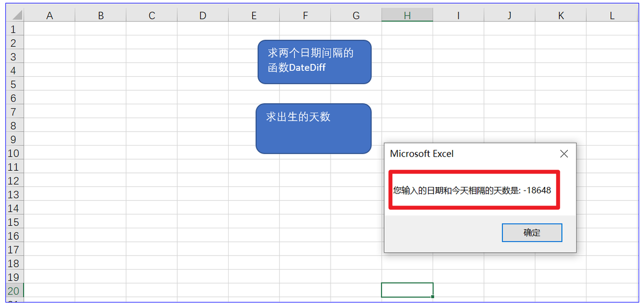Select column K header

(x=561, y=16)
